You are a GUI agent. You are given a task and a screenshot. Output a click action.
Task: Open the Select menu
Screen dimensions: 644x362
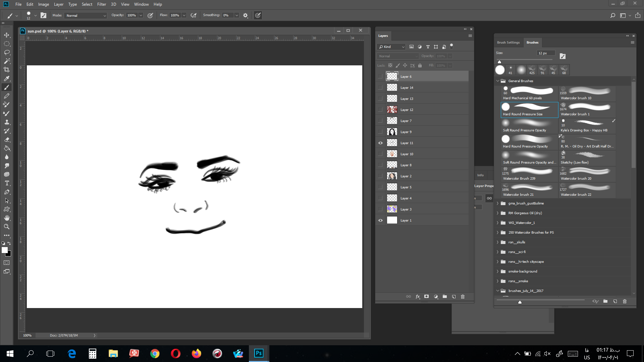click(x=87, y=4)
